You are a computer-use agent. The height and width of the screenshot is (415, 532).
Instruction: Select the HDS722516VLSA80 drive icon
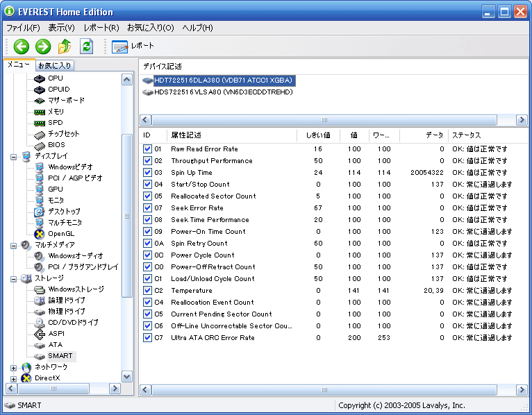[148, 92]
